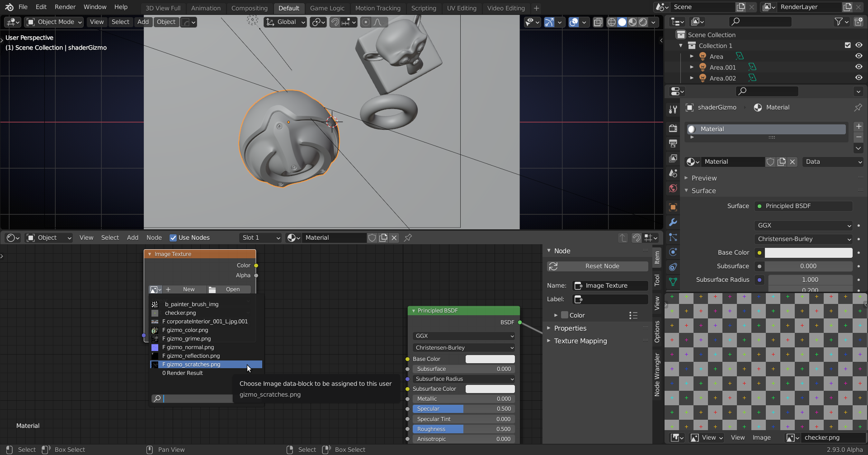Image resolution: width=868 pixels, height=455 pixels.
Task: Expand the Preview panel in material properties
Action: pos(704,178)
